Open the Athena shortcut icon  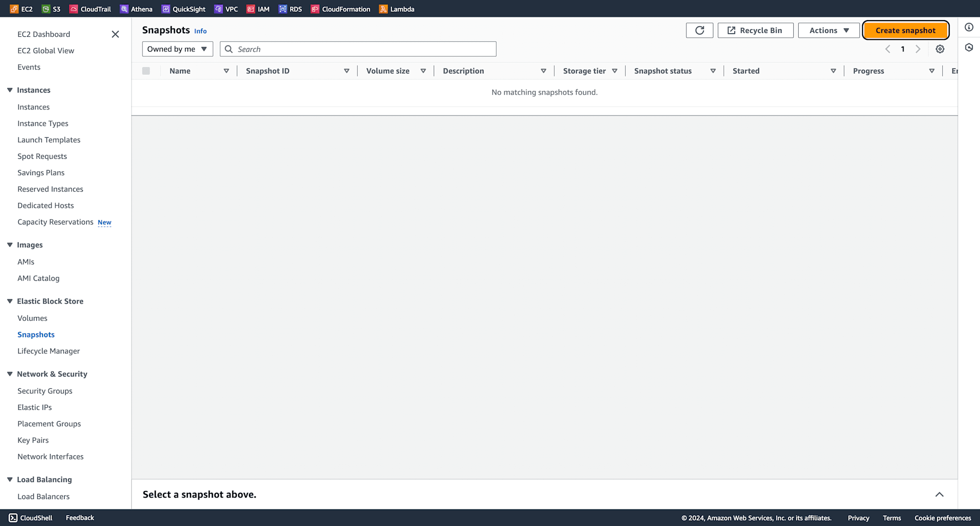(124, 9)
